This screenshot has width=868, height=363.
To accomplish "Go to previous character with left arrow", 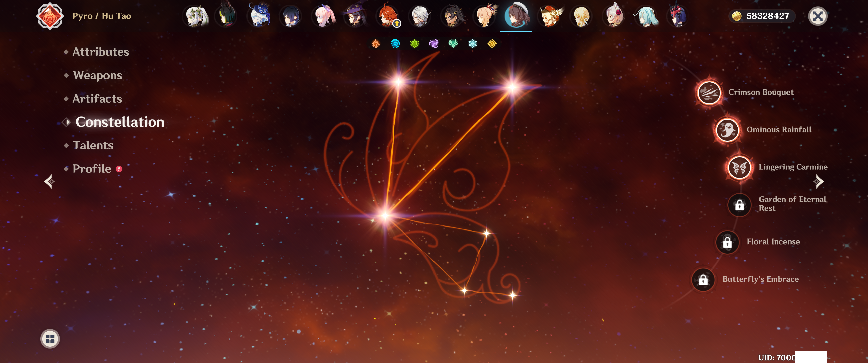I will pos(49,181).
